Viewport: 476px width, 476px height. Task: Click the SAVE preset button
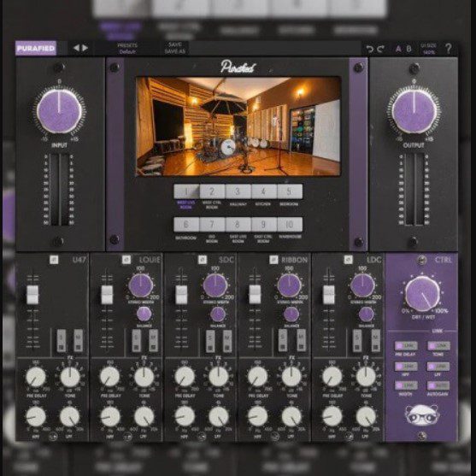(175, 44)
